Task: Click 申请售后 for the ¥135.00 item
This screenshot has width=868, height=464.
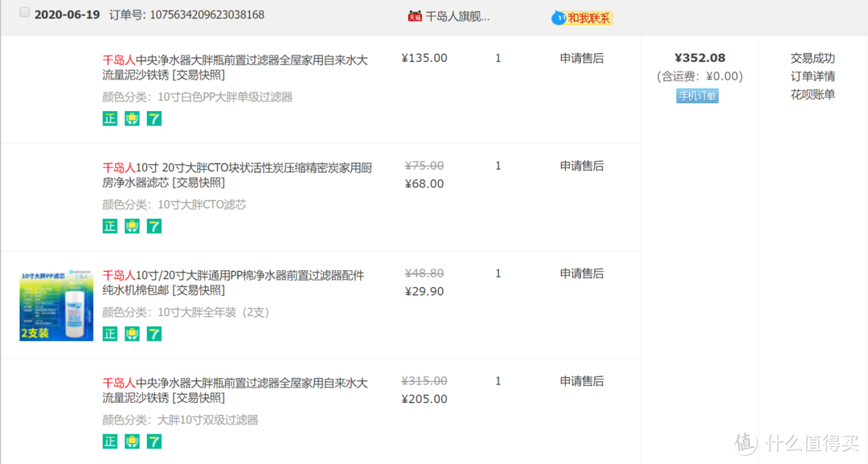Action: click(582, 58)
